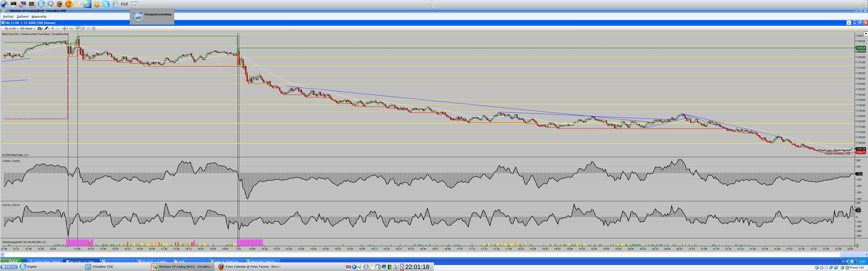The image size is (868, 271).
Task: Open terminal icon in top panel
Action: [14, 4]
